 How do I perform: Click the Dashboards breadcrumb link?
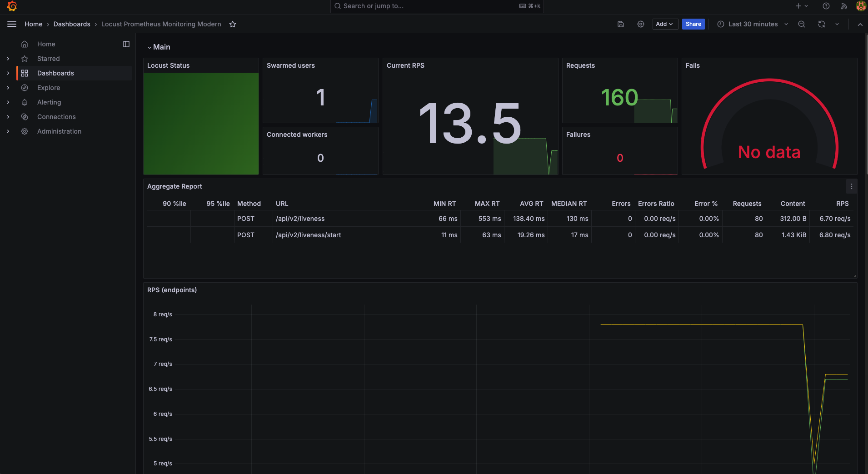point(72,24)
